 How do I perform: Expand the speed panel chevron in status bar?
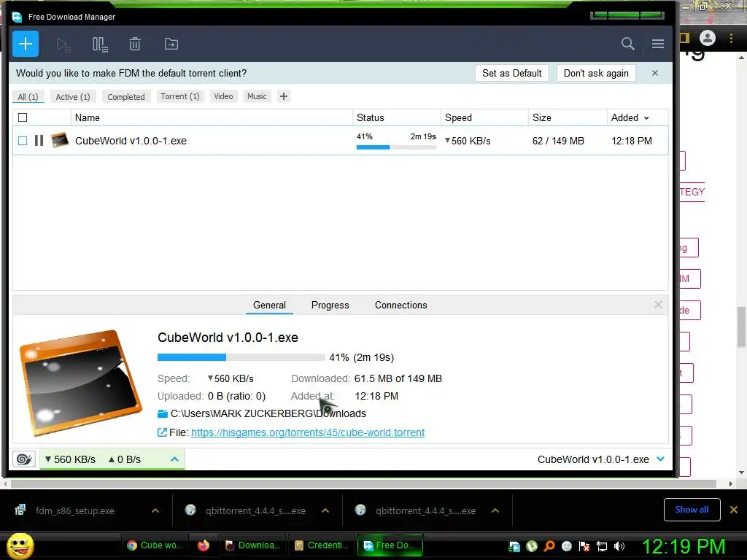174,459
